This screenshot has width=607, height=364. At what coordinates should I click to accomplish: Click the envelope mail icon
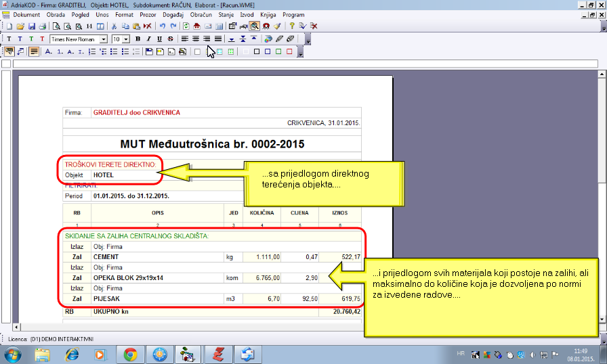[x=208, y=26]
